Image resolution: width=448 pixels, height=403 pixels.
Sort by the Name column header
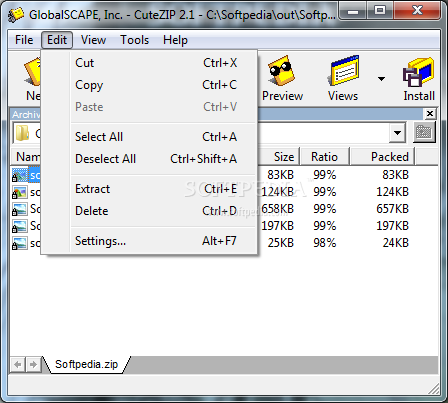click(x=25, y=157)
